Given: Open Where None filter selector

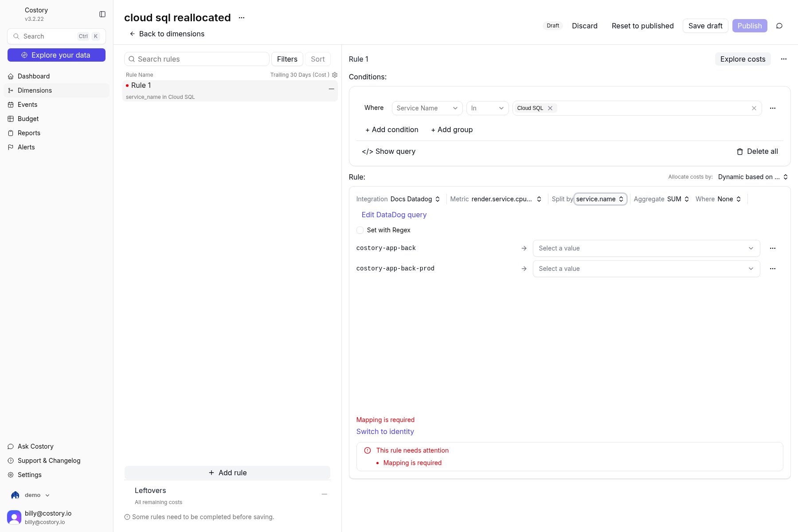Looking at the screenshot, I should (729, 199).
